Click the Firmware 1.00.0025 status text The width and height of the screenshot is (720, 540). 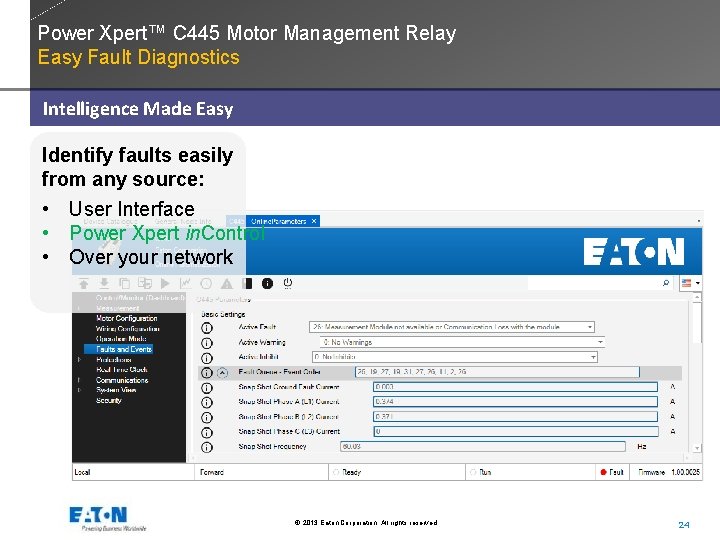(x=669, y=472)
